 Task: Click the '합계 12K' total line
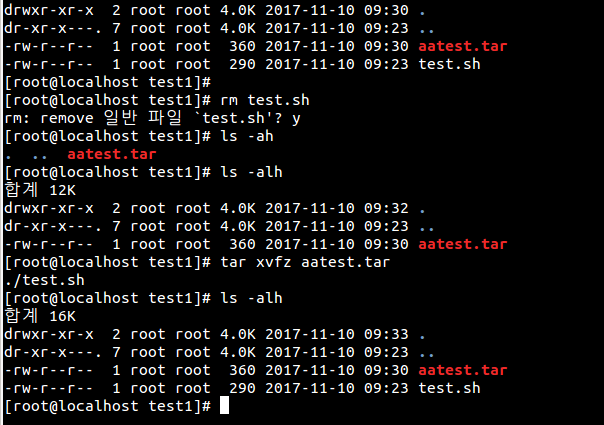point(40,190)
